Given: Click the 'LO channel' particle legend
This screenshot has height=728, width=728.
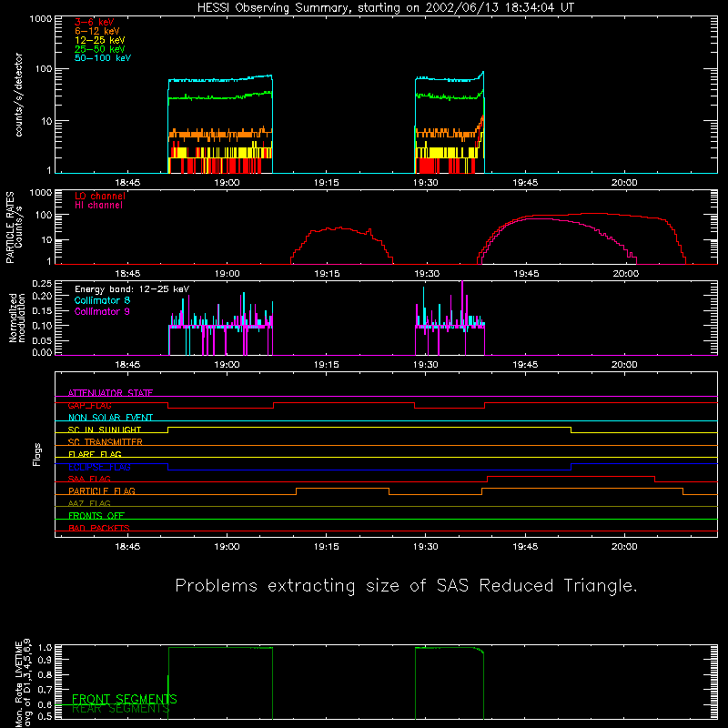Looking at the screenshot, I should coord(100,196).
